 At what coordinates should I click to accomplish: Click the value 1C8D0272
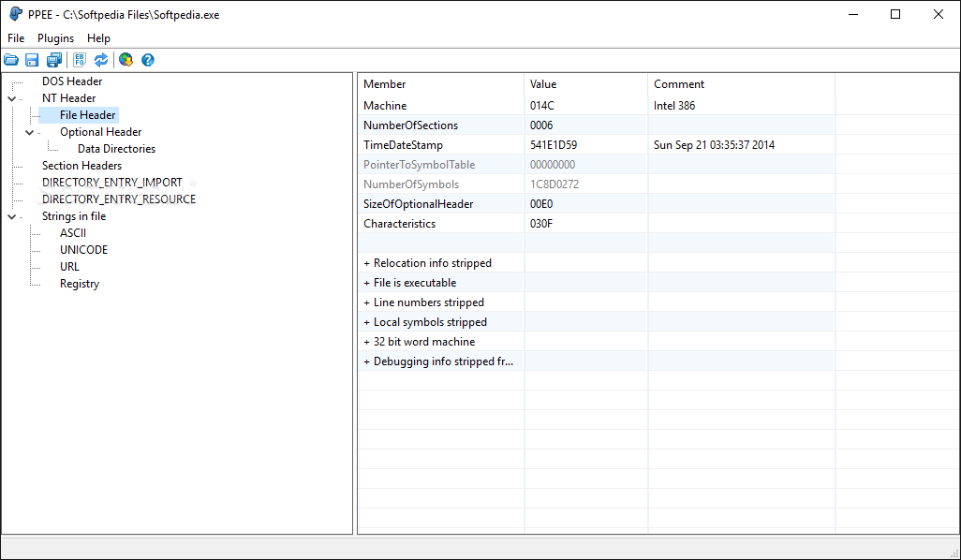click(x=554, y=184)
